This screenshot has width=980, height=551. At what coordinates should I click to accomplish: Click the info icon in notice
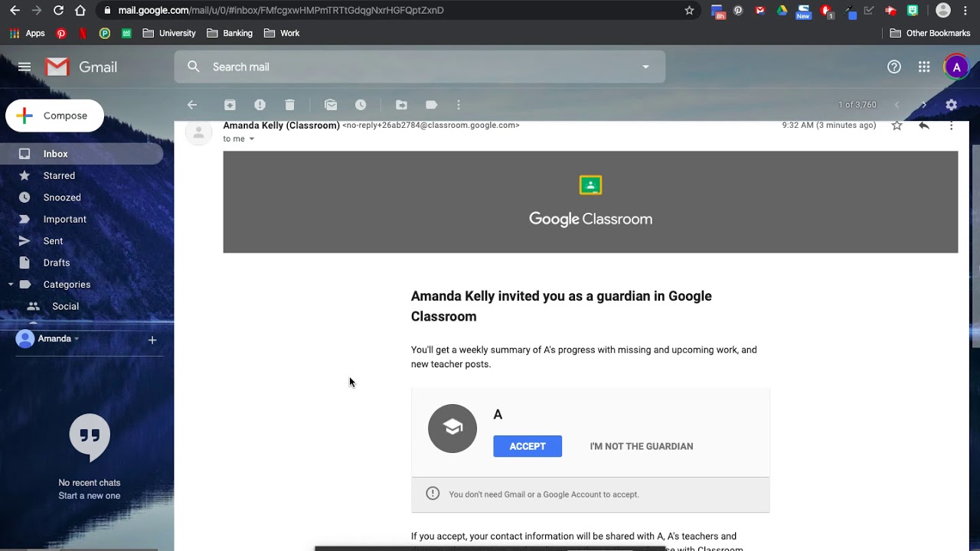[433, 494]
